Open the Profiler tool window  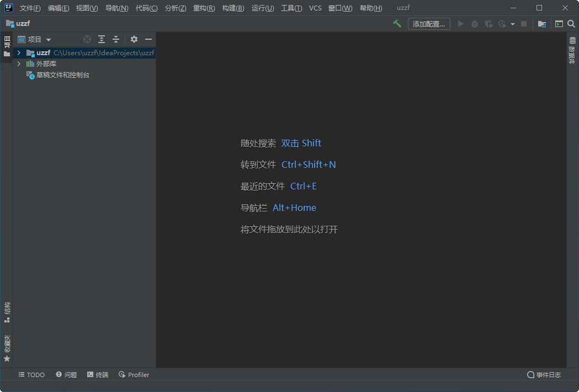coord(134,375)
